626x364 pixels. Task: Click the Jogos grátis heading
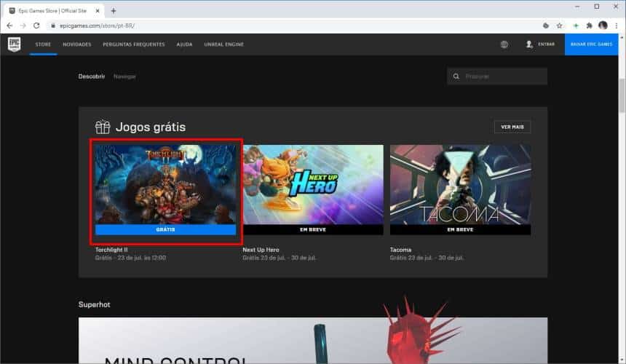151,127
